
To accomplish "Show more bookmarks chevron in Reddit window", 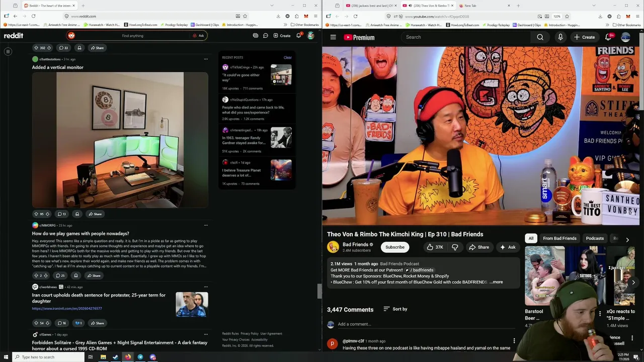I will [285, 25].
